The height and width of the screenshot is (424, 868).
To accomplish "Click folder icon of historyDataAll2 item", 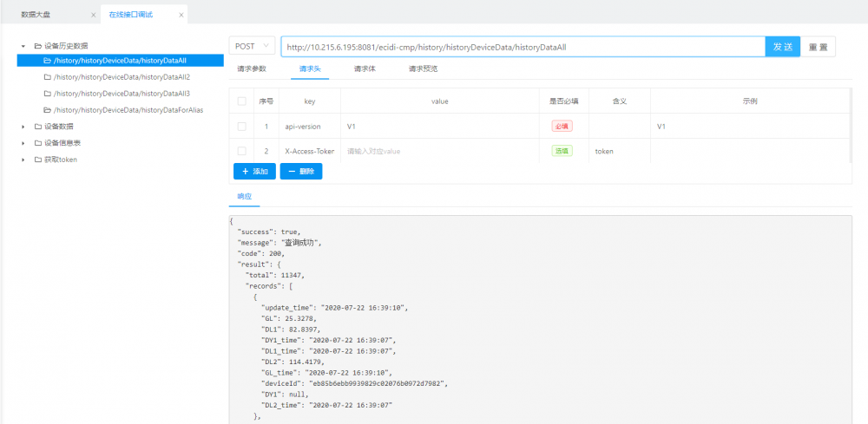I will pos(48,77).
